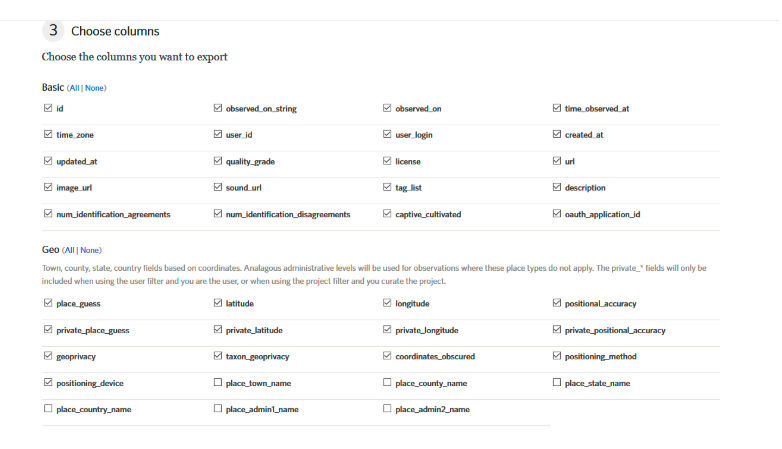Uncheck the image_url column

(48, 187)
